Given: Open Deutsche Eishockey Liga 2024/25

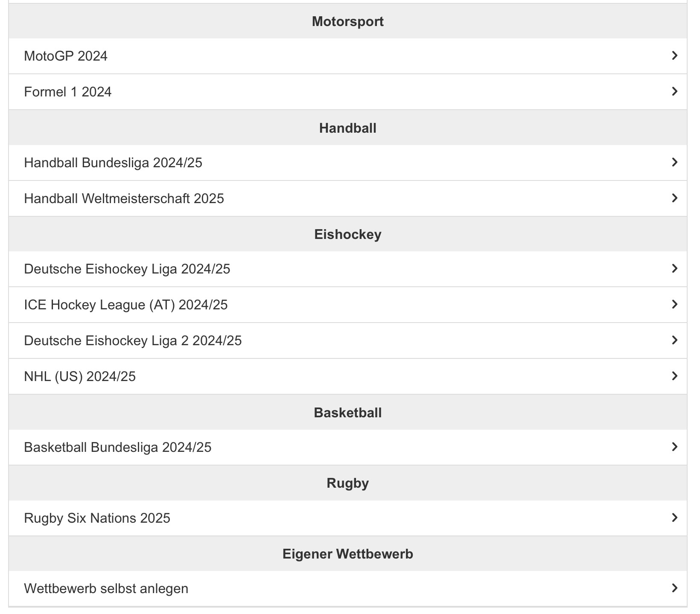Looking at the screenshot, I should coord(127,269).
